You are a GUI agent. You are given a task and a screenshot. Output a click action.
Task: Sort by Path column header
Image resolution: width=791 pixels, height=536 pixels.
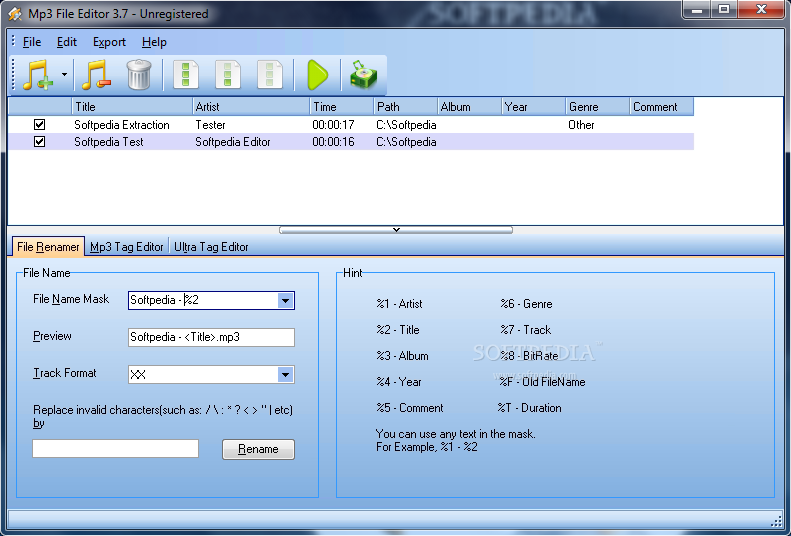click(x=406, y=107)
